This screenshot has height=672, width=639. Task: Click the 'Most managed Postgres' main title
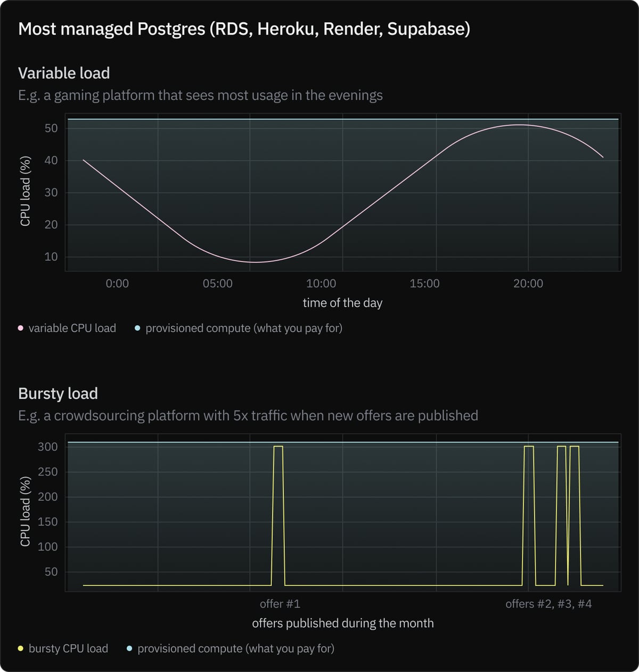[244, 29]
